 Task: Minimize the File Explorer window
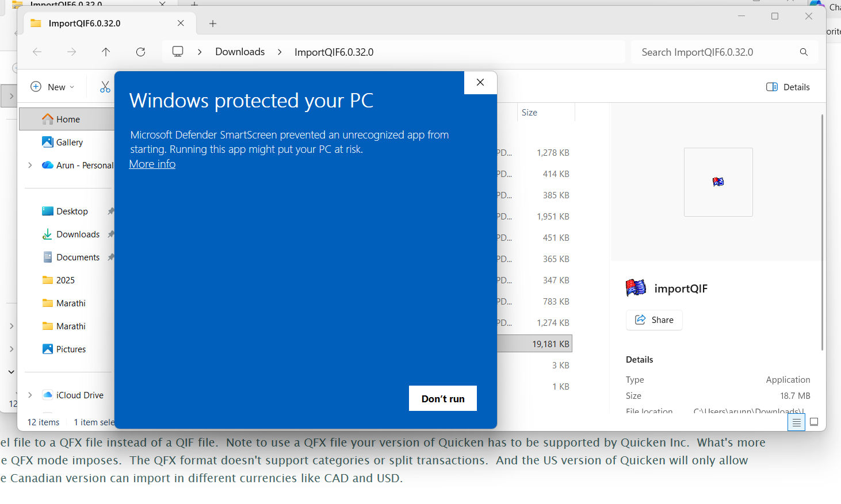click(x=741, y=16)
